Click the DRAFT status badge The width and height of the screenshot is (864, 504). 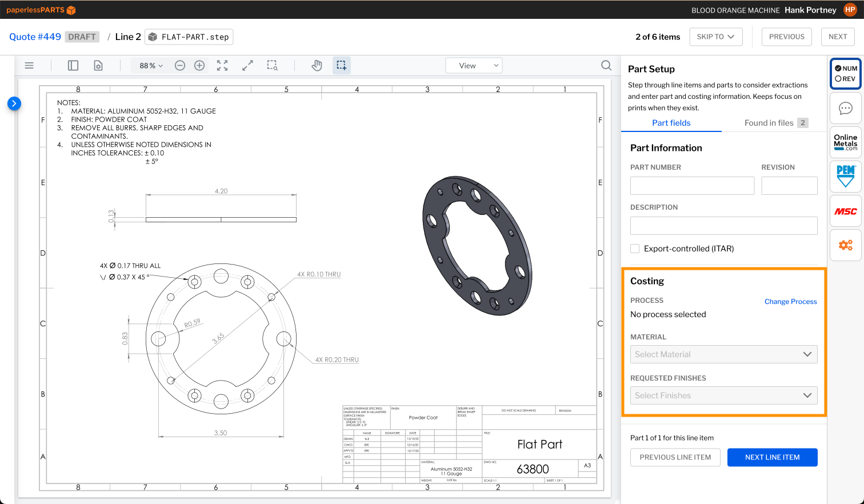pyautogui.click(x=82, y=37)
